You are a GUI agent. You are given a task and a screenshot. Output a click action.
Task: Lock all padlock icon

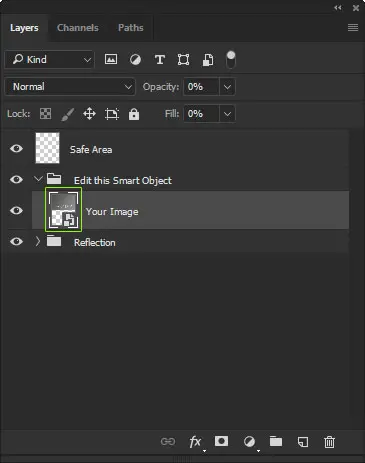(x=134, y=114)
